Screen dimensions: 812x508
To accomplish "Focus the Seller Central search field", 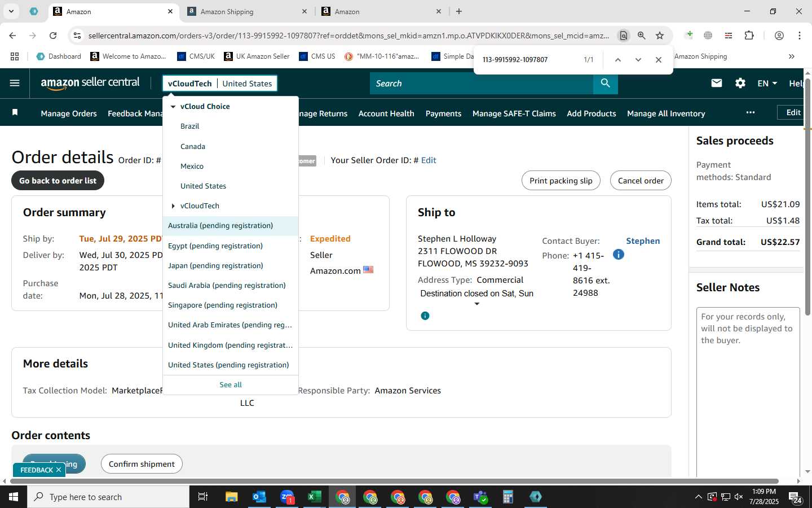I will (482, 83).
